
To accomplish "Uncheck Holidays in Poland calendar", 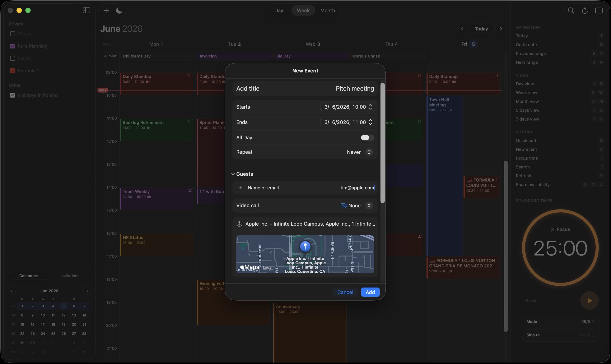I will click(12, 95).
